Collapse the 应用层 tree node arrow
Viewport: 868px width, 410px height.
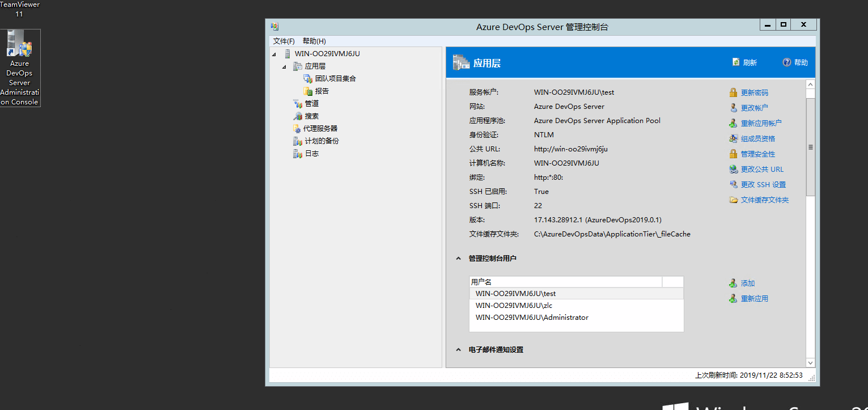tap(285, 66)
